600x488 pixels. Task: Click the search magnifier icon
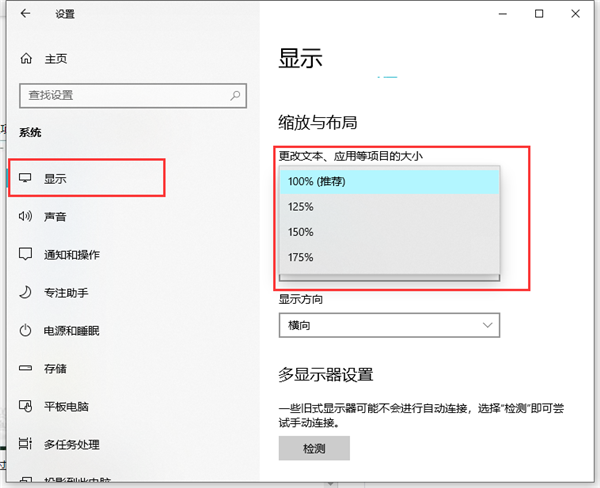(235, 95)
